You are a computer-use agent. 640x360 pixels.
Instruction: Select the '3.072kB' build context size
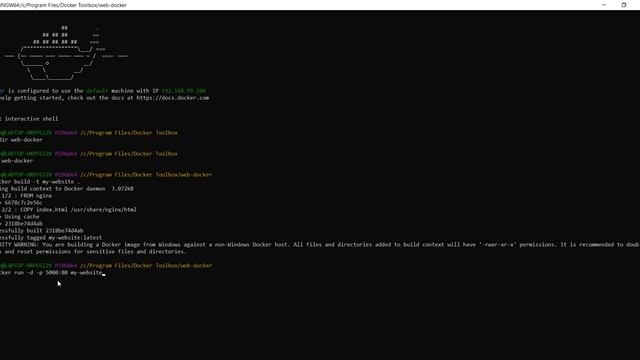tap(122, 189)
